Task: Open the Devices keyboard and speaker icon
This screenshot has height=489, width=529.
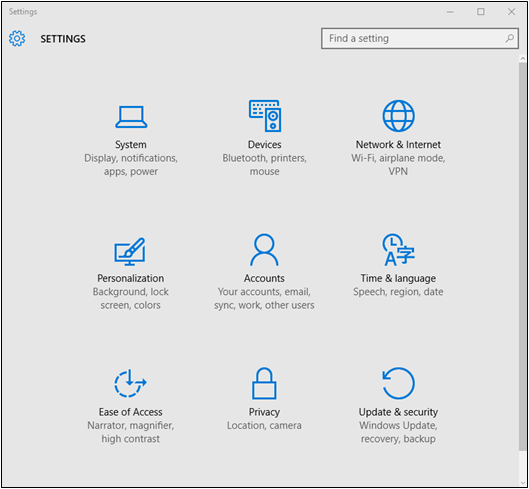Action: [x=265, y=116]
